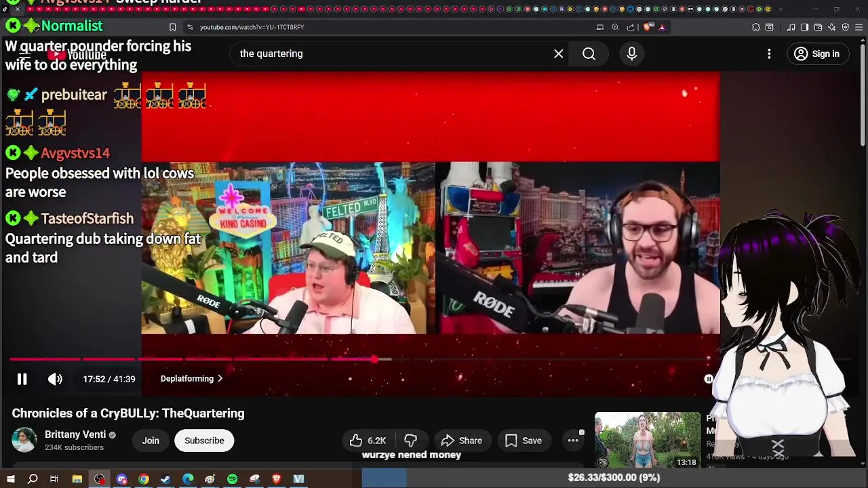Open the extensions puzzle icon

point(756,27)
